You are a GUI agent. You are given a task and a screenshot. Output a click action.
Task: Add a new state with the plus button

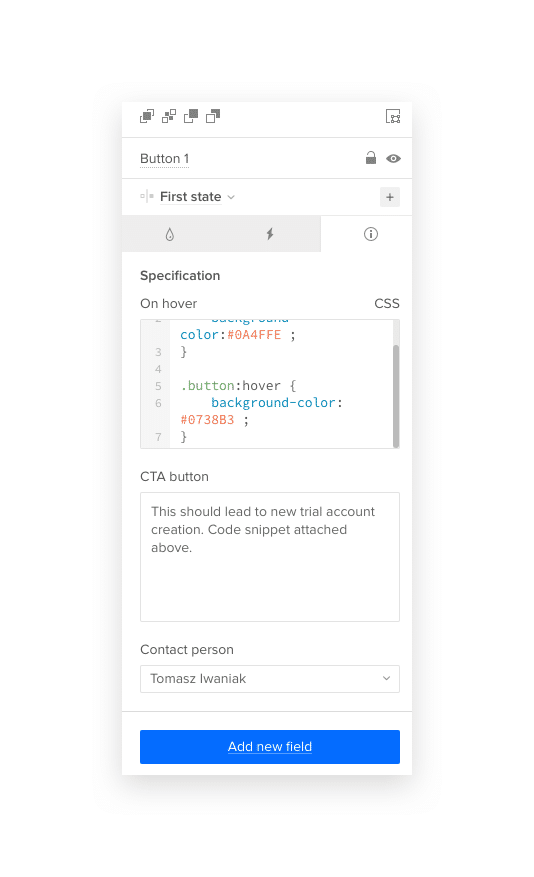pos(390,197)
